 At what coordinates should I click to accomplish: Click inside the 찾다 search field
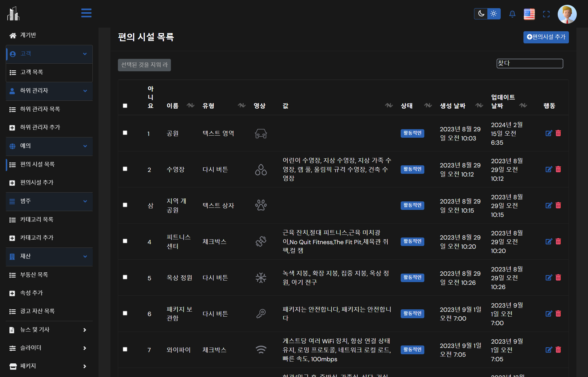(530, 63)
